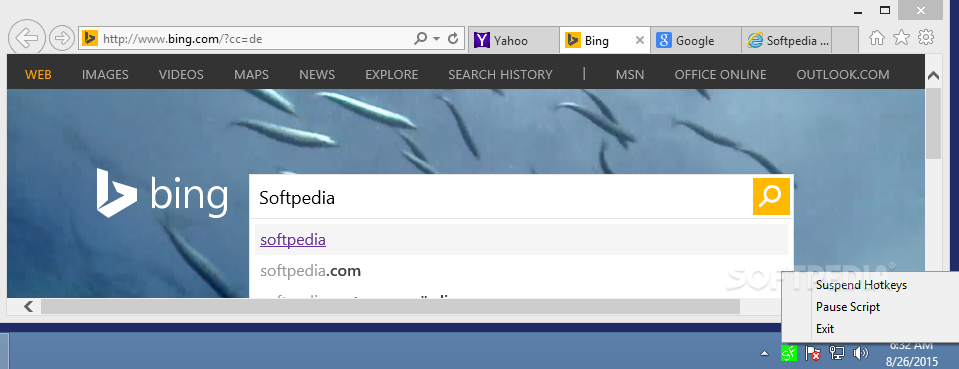Click the Bing logo on the page
This screenshot has width=959, height=369.
[162, 193]
